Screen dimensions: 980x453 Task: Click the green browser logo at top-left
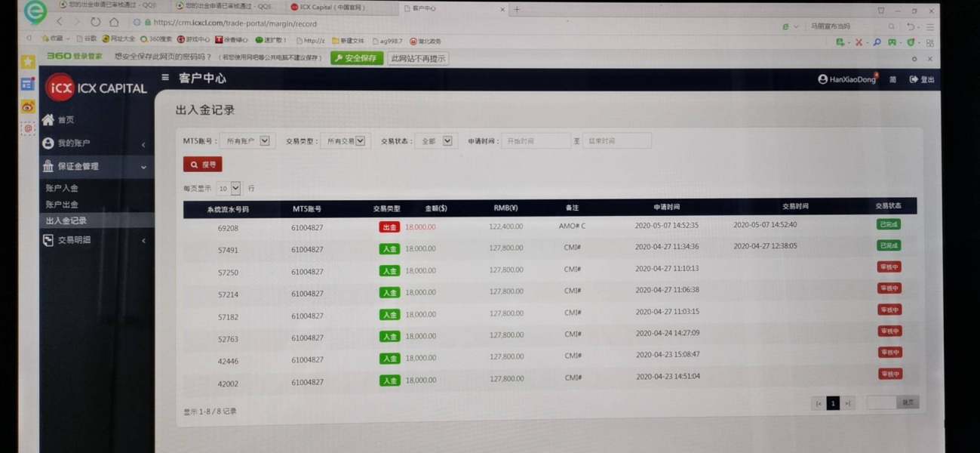[x=35, y=11]
